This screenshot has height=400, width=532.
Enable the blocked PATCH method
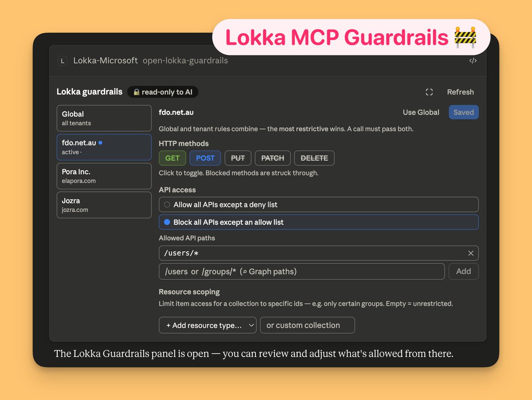tap(273, 158)
